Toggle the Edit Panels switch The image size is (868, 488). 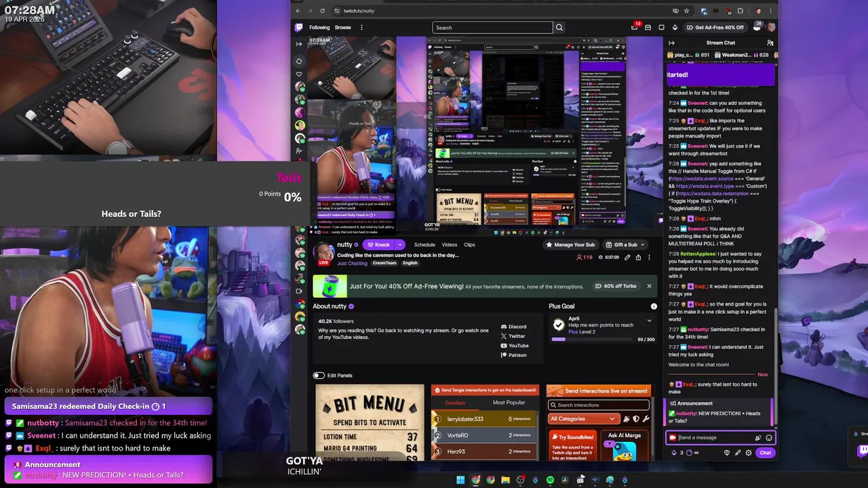(x=319, y=375)
